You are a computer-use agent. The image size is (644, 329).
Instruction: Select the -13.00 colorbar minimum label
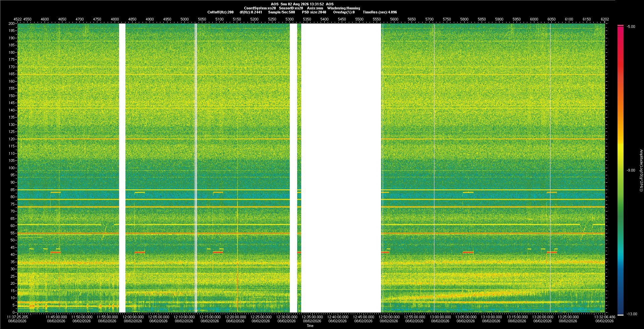[x=632, y=314]
